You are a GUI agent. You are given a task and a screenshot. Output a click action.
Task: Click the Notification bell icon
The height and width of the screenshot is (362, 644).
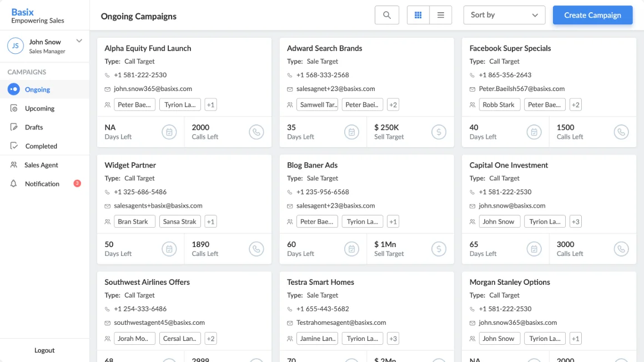13,184
